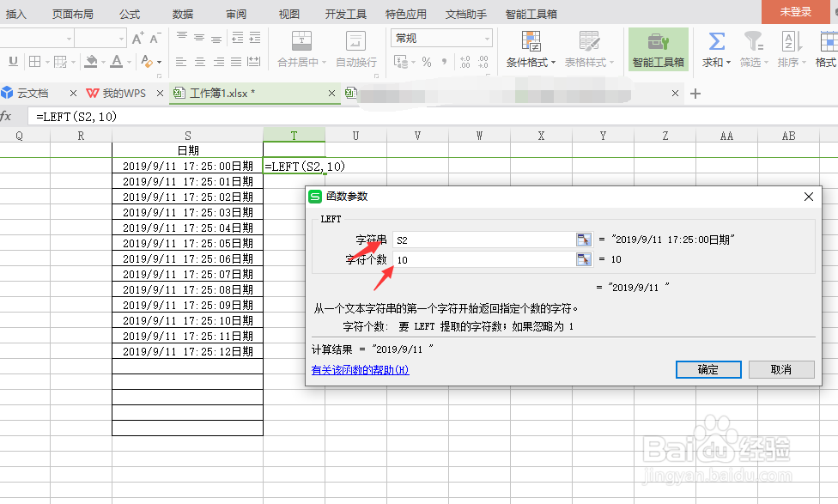Increase font size with the A+ icon

(x=137, y=38)
